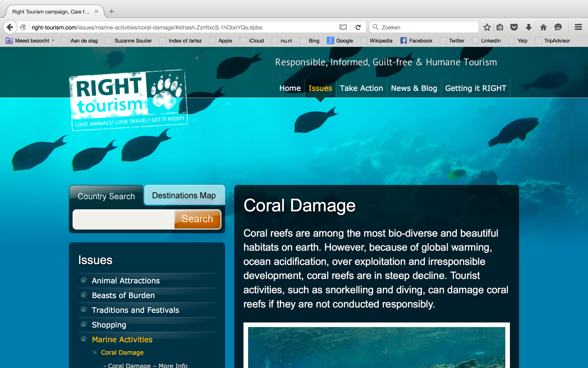Open the Beasts of Burden issue link
The width and height of the screenshot is (588, 368).
click(123, 296)
